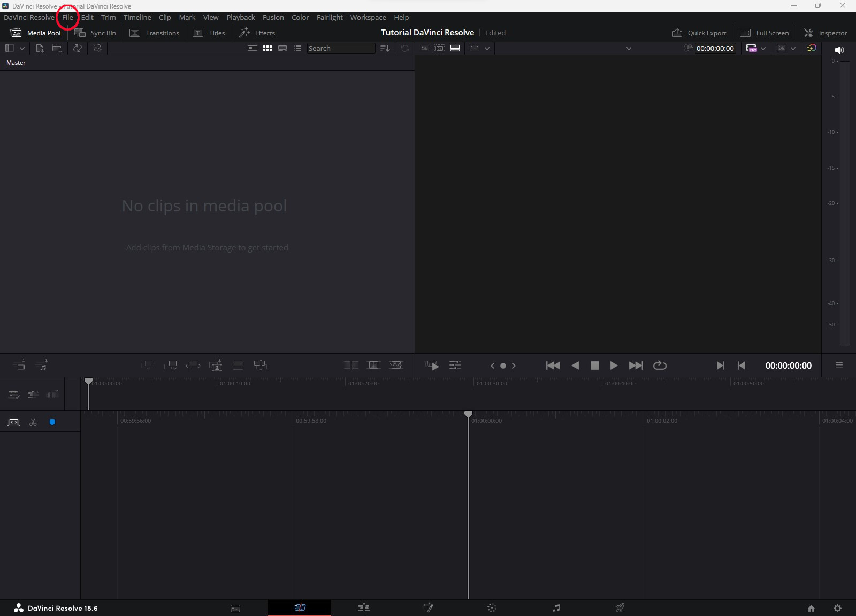Open the viewer tools sliders icon
Screen dimensions: 856x616
point(455,366)
